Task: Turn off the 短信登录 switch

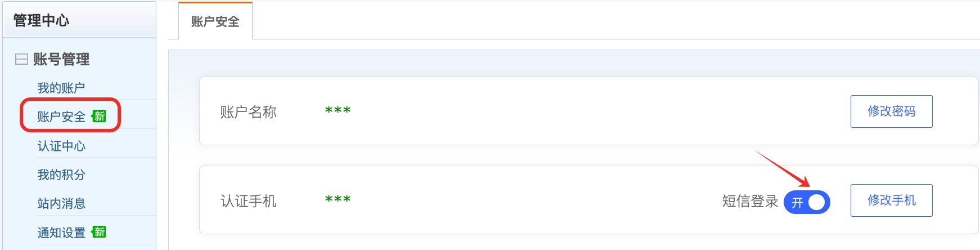Action: tap(807, 202)
